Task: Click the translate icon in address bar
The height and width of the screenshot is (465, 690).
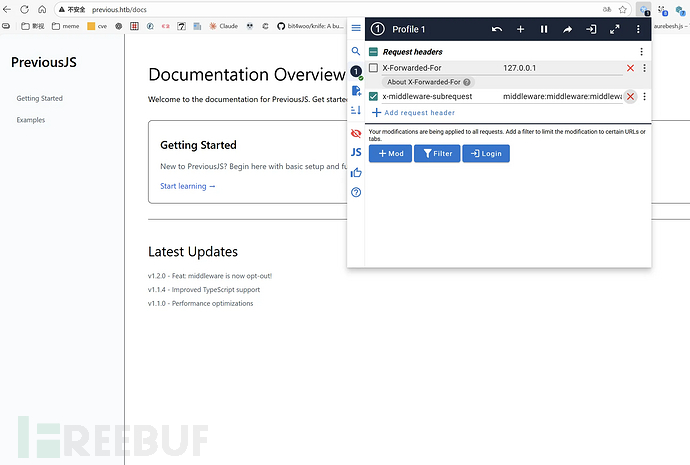Action: click(607, 9)
